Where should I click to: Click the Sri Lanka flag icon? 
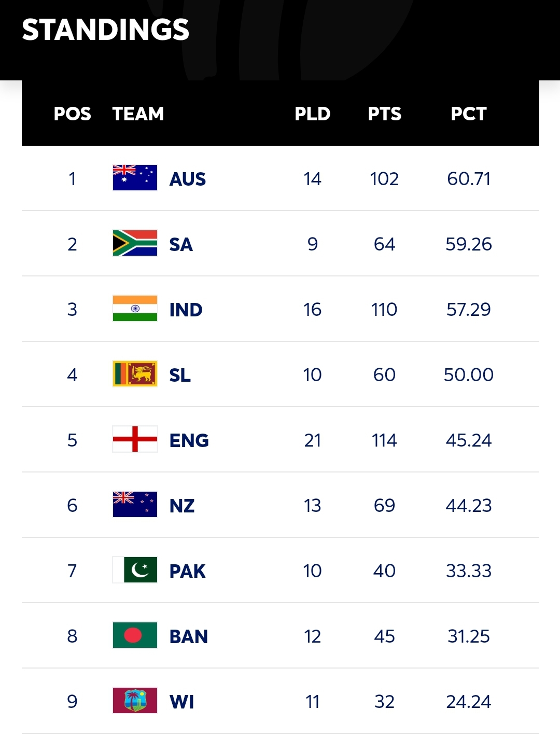(x=135, y=374)
